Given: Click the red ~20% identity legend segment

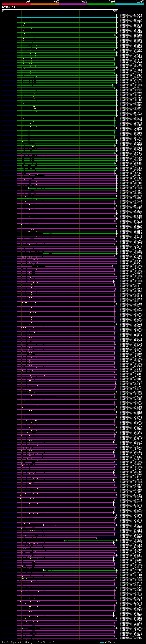Looking at the screenshot, I should click(x=16, y=4).
